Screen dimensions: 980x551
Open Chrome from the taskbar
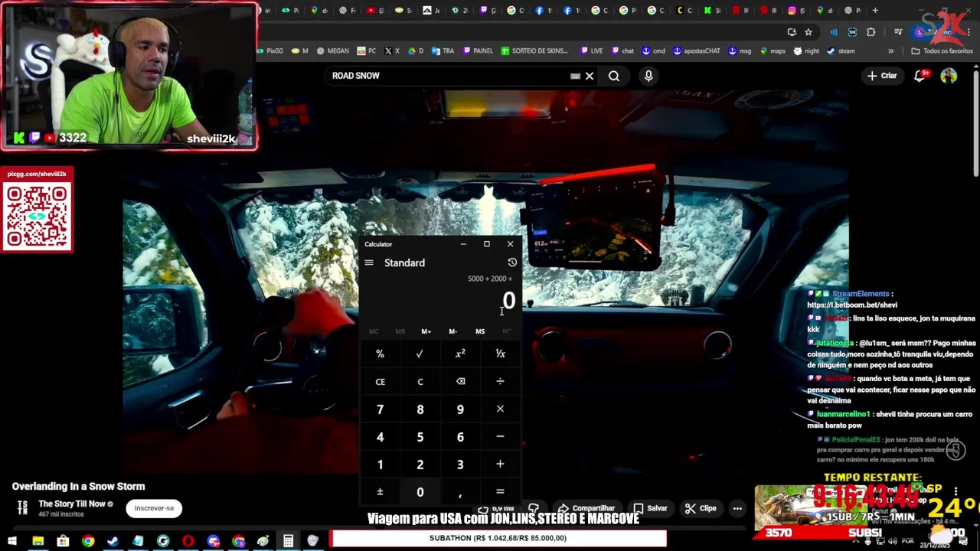point(88,541)
